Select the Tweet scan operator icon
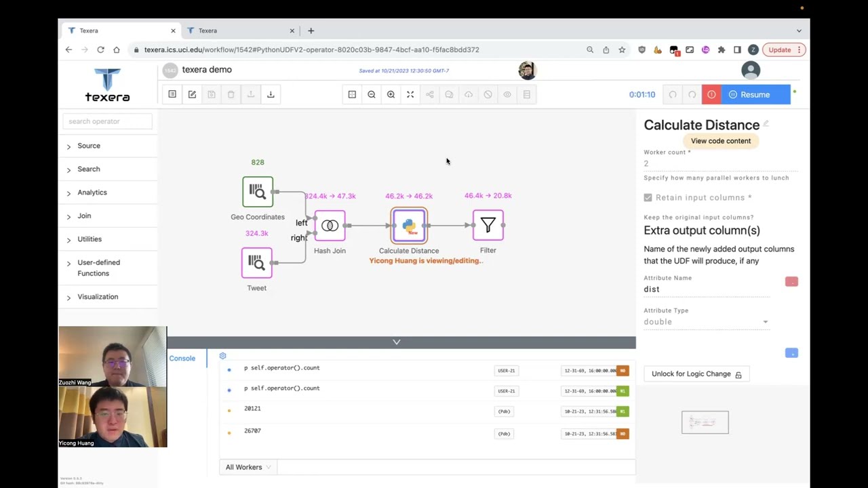Image resolution: width=868 pixels, height=488 pixels. [x=257, y=262]
